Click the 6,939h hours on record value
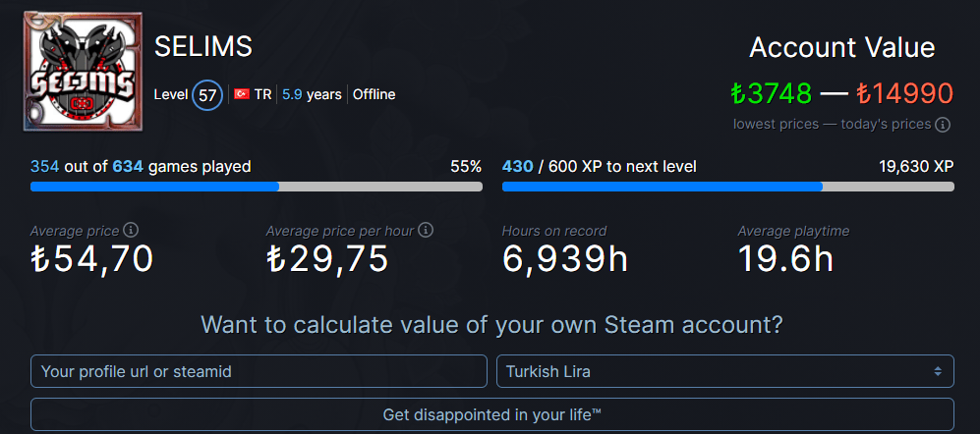Image resolution: width=980 pixels, height=434 pixels. pyautogui.click(x=564, y=259)
